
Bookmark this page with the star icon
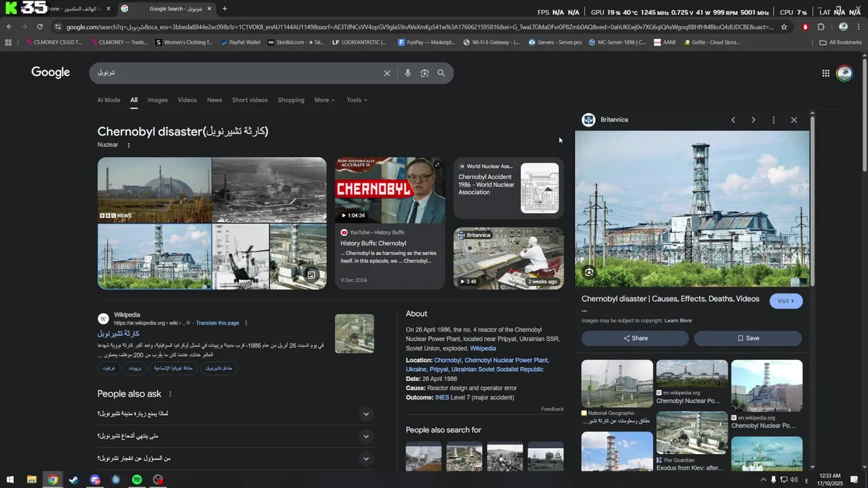click(x=784, y=27)
